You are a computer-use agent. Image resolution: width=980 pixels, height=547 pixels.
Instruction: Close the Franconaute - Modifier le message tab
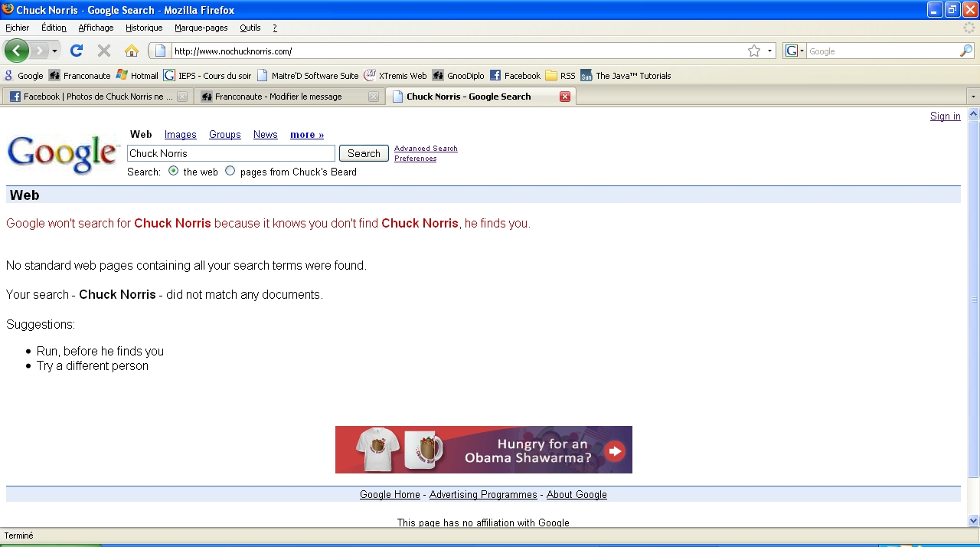374,97
